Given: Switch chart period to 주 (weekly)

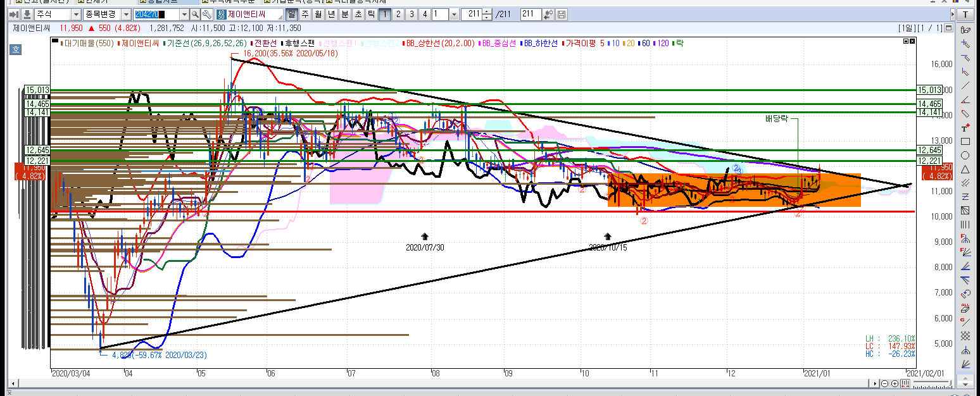Looking at the screenshot, I should [305, 14].
